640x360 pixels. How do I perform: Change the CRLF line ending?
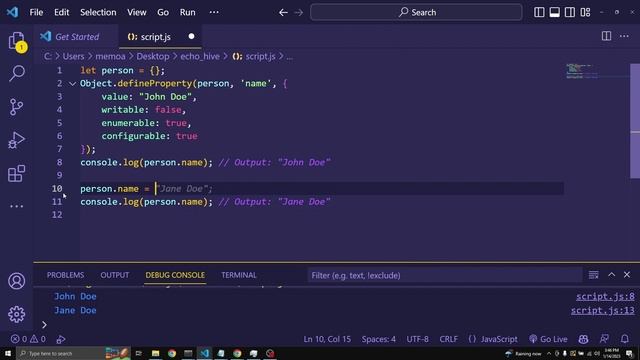click(x=448, y=339)
